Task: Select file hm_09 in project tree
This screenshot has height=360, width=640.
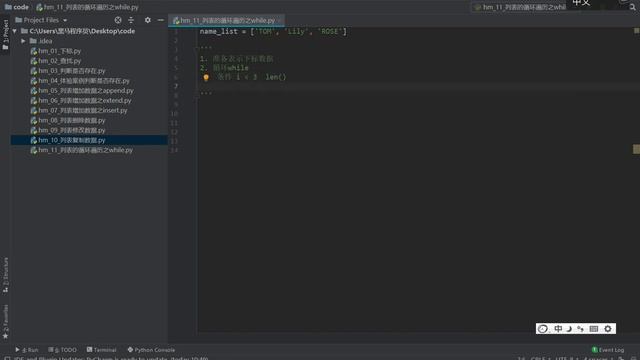Action: (68, 130)
